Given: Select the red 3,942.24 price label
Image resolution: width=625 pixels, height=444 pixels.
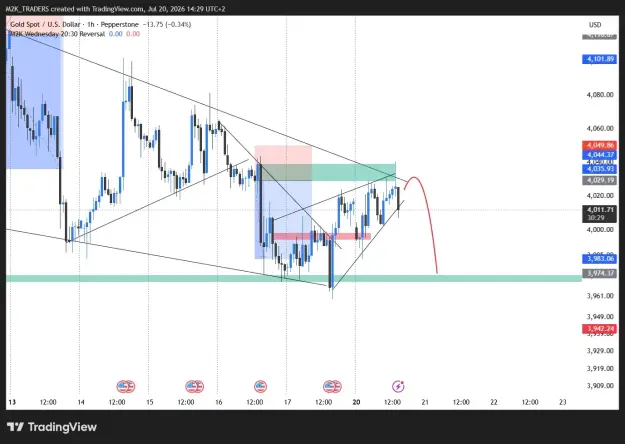Looking at the screenshot, I should click(600, 328).
